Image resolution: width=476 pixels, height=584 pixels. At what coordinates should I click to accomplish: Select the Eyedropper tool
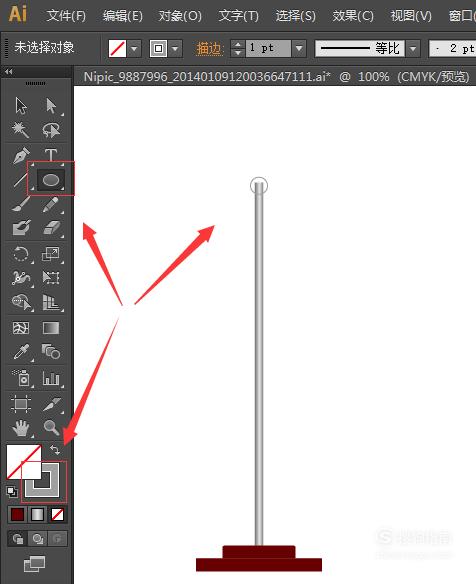coord(21,352)
